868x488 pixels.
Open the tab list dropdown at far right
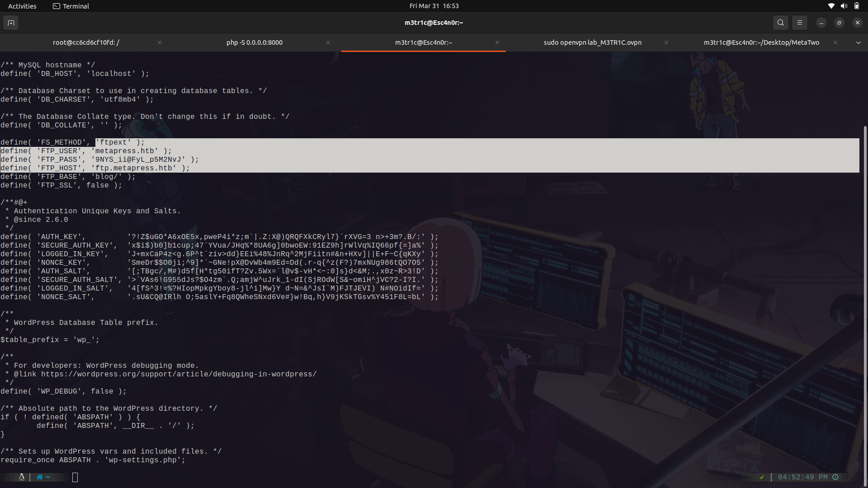pos(858,42)
